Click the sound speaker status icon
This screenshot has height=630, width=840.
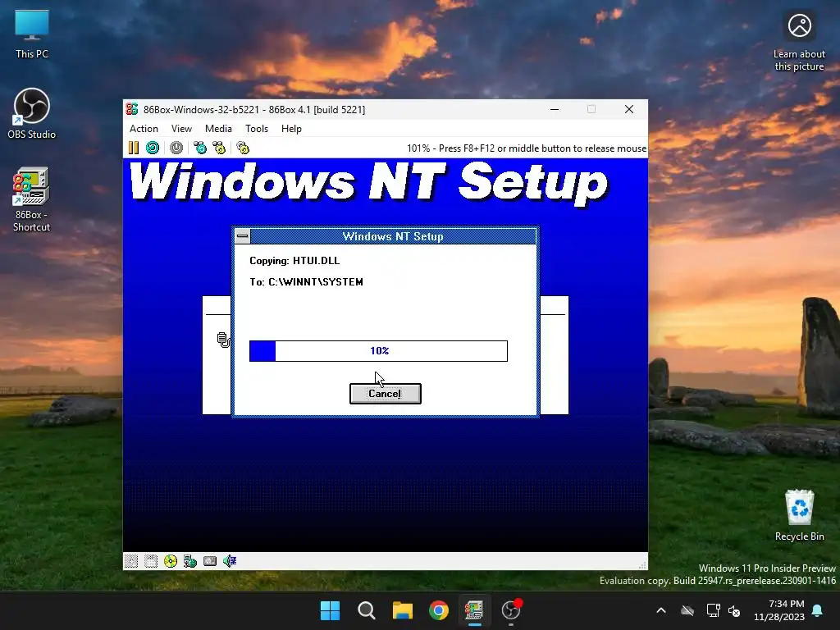click(x=230, y=561)
